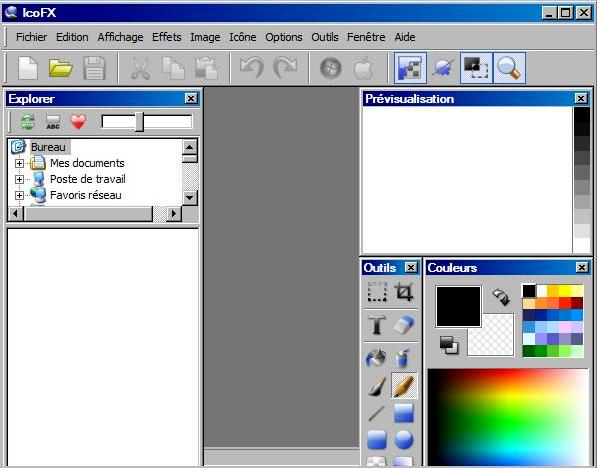
Task: Click the refresh icon in Explorer panel
Action: (28, 122)
